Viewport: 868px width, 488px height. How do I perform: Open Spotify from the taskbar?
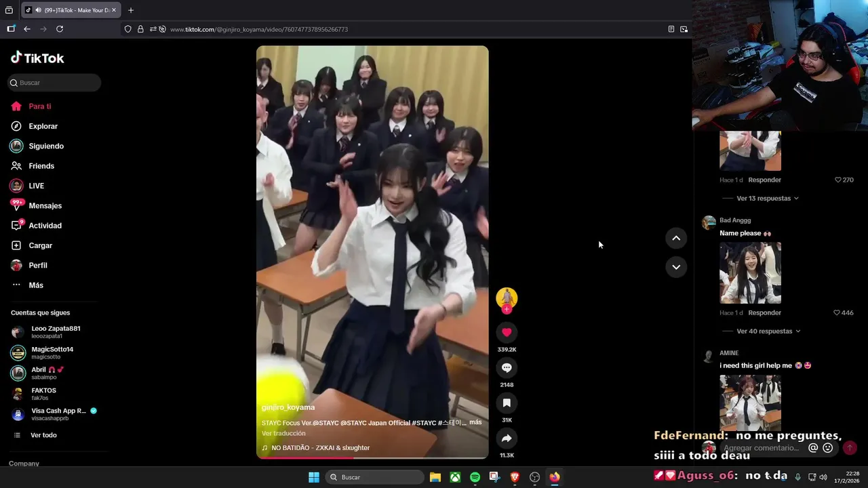click(x=475, y=477)
